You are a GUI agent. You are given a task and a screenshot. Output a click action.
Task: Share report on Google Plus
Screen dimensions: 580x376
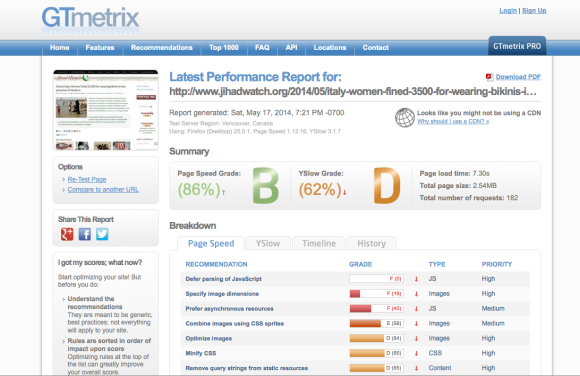coord(67,234)
